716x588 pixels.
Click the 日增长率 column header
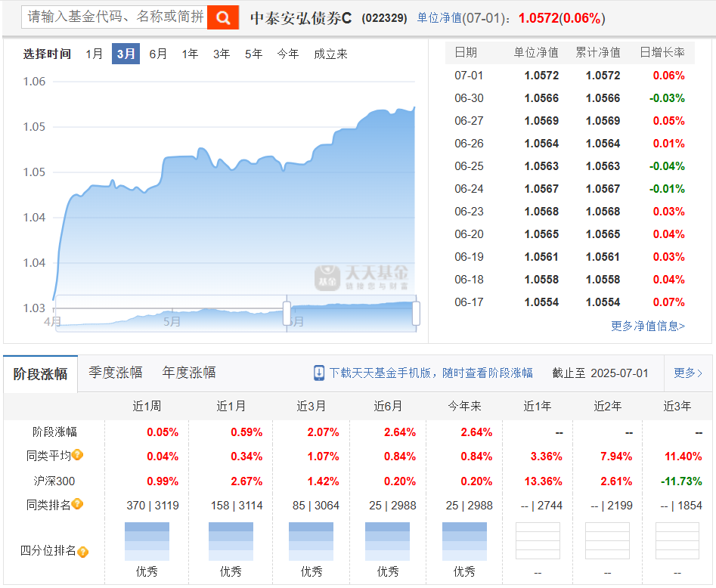(x=662, y=52)
